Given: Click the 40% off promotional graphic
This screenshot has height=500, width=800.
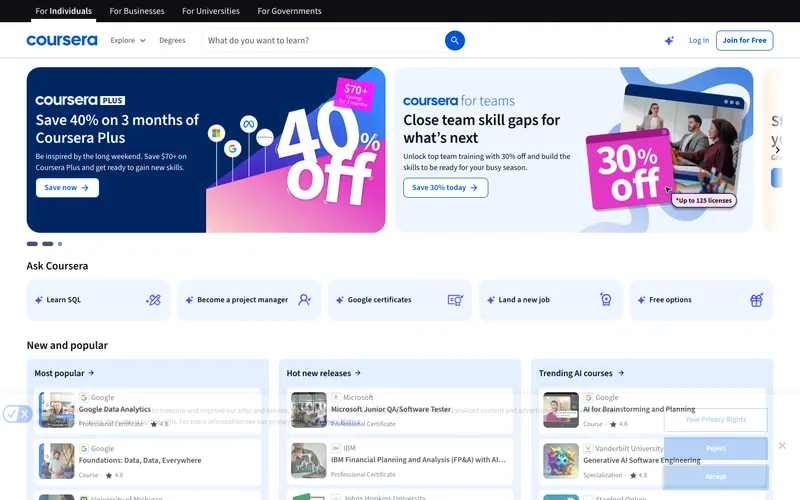Looking at the screenshot, I should (x=329, y=156).
